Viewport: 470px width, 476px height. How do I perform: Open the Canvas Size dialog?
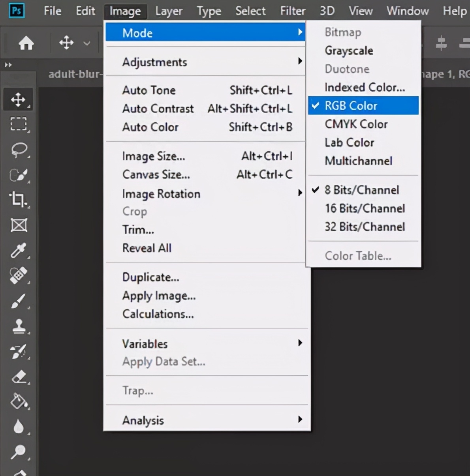pyautogui.click(x=156, y=174)
